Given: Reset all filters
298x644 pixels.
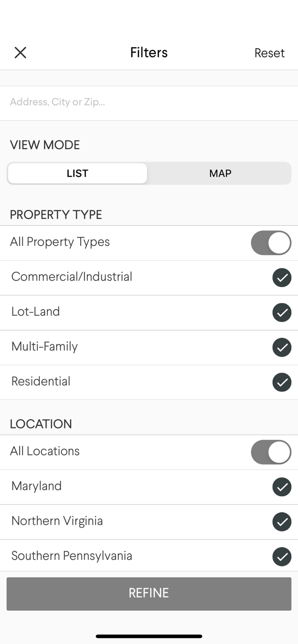Looking at the screenshot, I should (270, 52).
